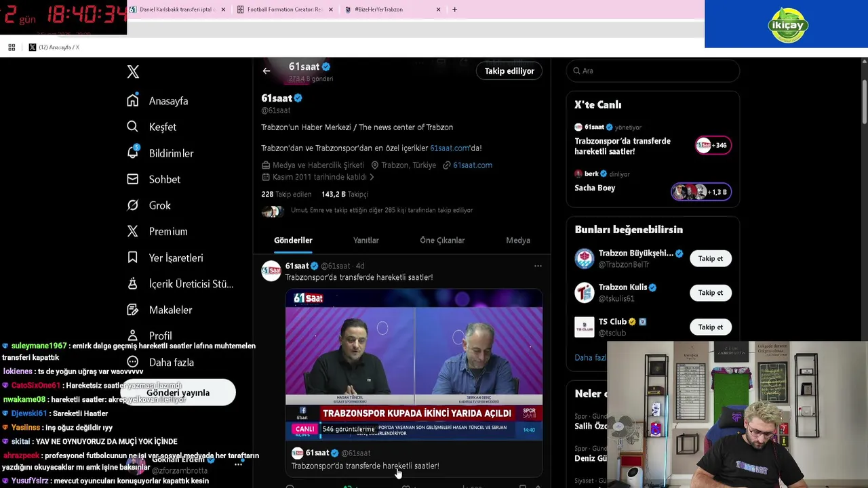
Task: Click TS Club avatar in suggestions
Action: (585, 327)
